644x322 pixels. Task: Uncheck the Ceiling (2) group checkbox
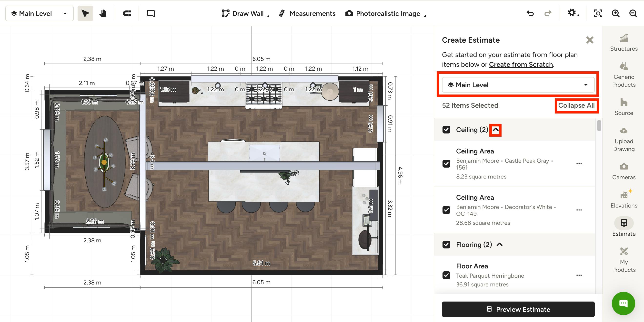pyautogui.click(x=446, y=130)
